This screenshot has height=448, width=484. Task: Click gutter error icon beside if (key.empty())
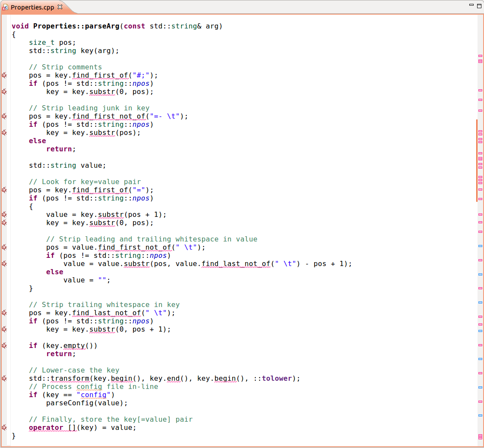(x=4, y=346)
